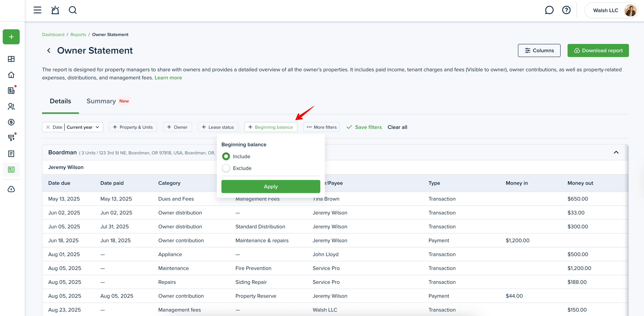Screen dimensions: 644x316
Task: Open the hamburger menu icon
Action: [37, 10]
